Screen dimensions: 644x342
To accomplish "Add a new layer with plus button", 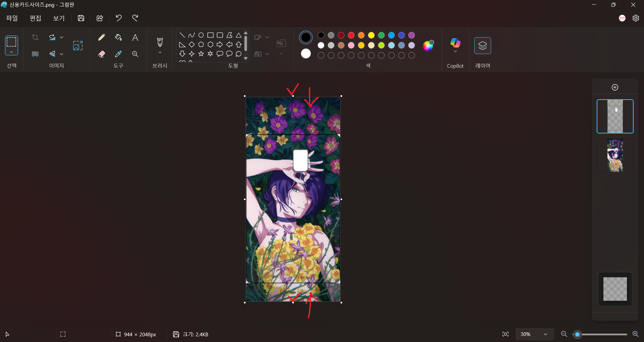I will pyautogui.click(x=615, y=87).
